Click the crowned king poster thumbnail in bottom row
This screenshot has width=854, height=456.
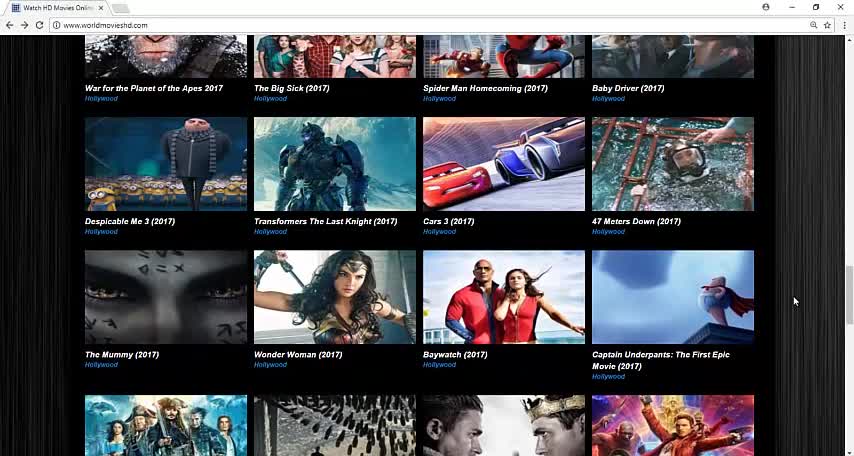point(504,425)
